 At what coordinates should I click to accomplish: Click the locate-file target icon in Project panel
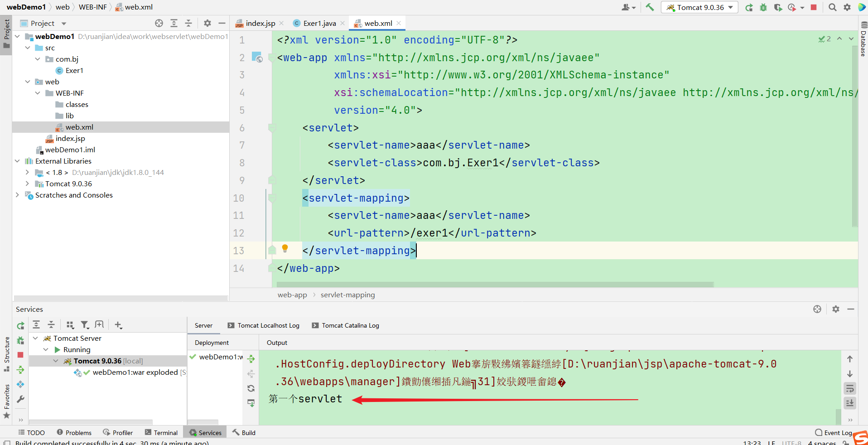(x=159, y=23)
